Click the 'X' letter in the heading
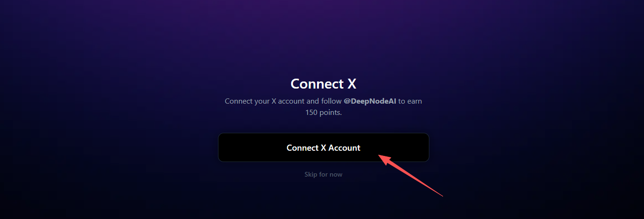 pos(351,83)
